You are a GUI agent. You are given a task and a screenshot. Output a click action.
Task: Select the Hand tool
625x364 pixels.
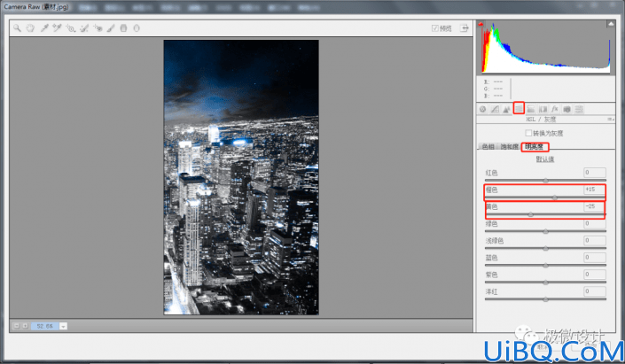point(30,27)
